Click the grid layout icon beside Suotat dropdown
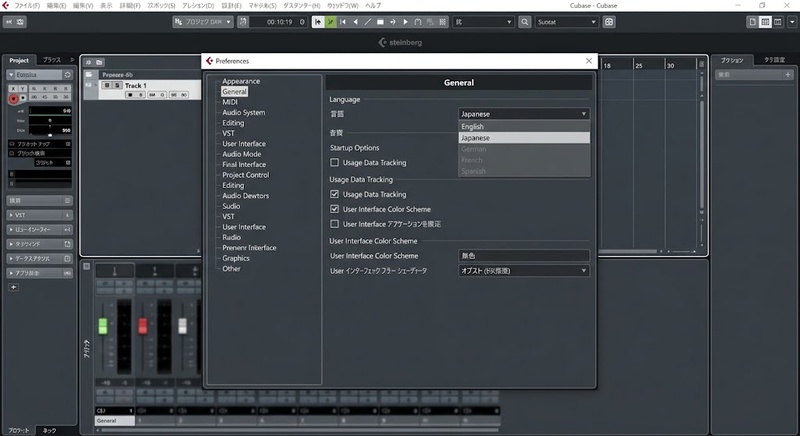Viewport: 800px width, 436px height. [x=609, y=22]
